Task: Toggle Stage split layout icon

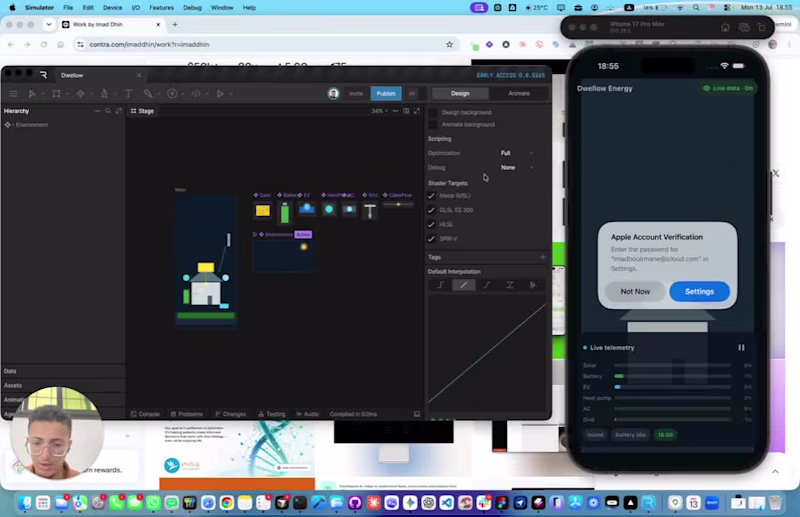Action: pyautogui.click(x=406, y=111)
